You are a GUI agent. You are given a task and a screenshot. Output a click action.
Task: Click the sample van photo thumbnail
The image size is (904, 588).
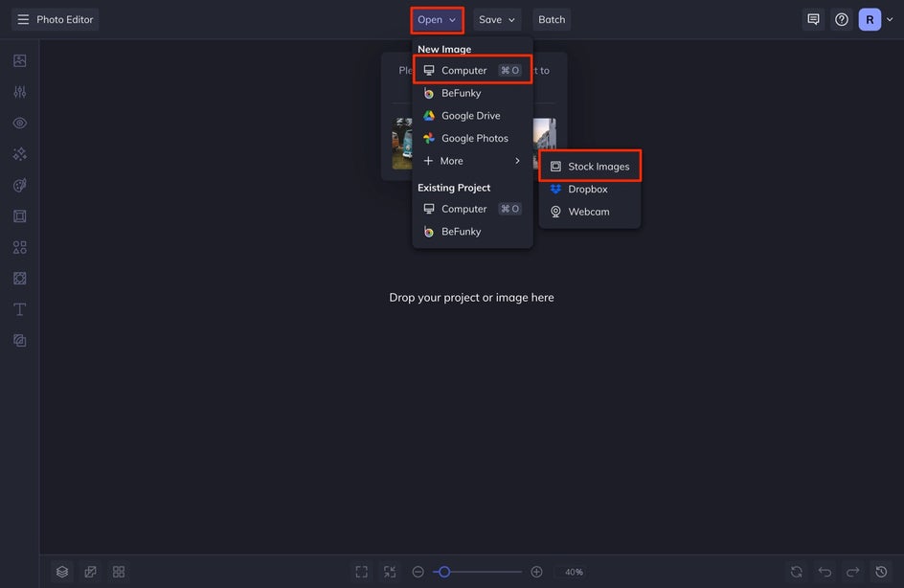point(402,144)
